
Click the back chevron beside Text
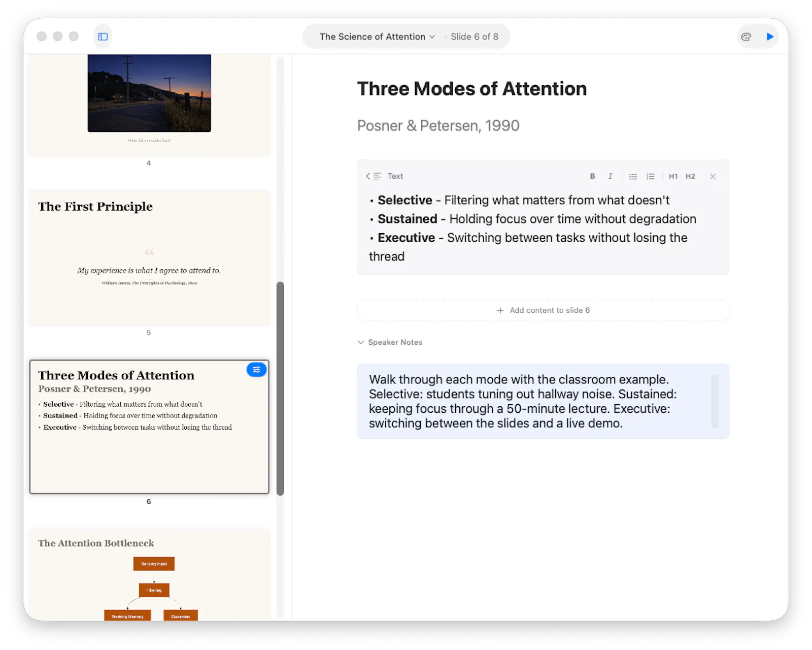[368, 176]
